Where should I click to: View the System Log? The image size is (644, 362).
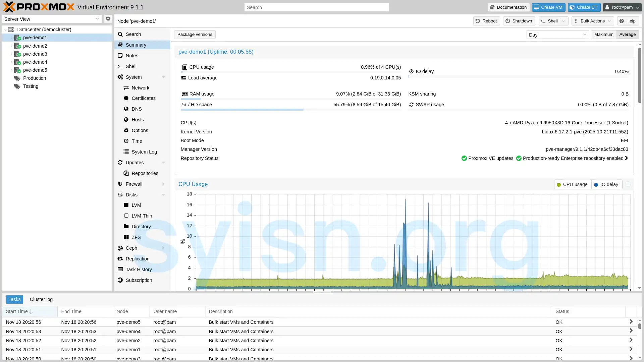point(144,152)
